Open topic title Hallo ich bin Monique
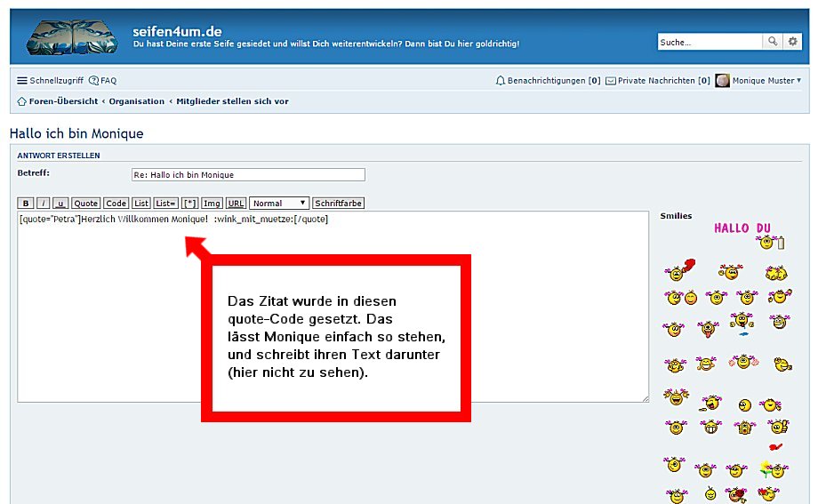 pyautogui.click(x=76, y=133)
